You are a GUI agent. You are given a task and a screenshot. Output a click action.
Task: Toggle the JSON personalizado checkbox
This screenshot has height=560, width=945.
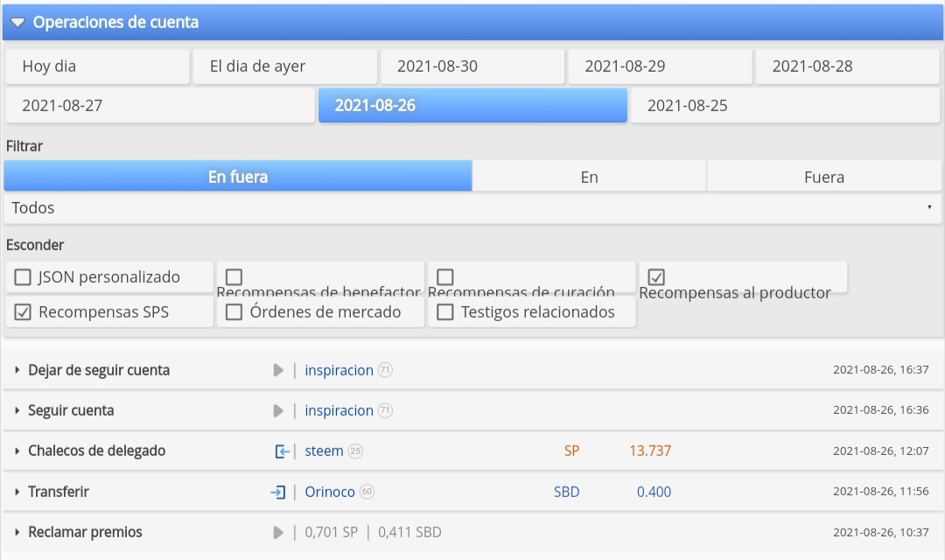coord(23,277)
